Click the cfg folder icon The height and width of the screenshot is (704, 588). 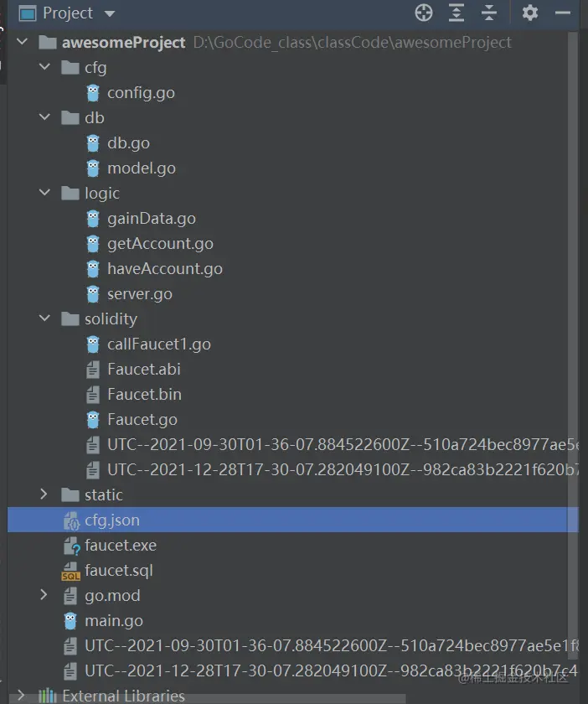[x=70, y=67]
